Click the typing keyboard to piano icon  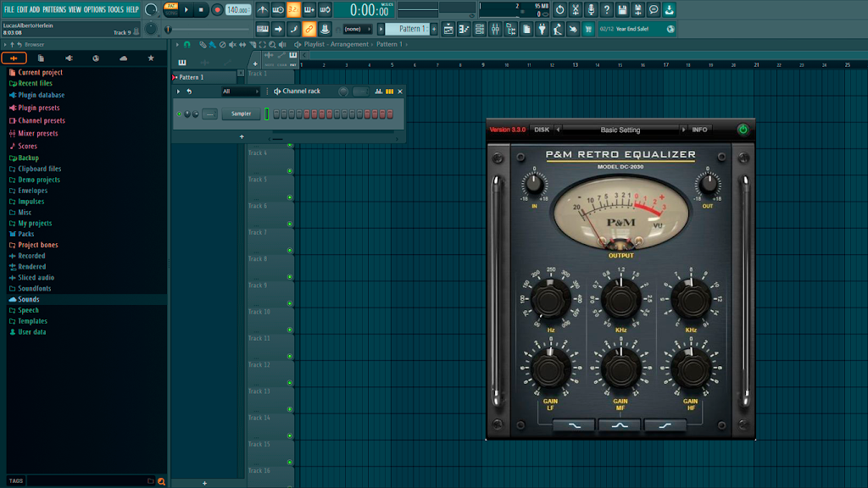(263, 29)
